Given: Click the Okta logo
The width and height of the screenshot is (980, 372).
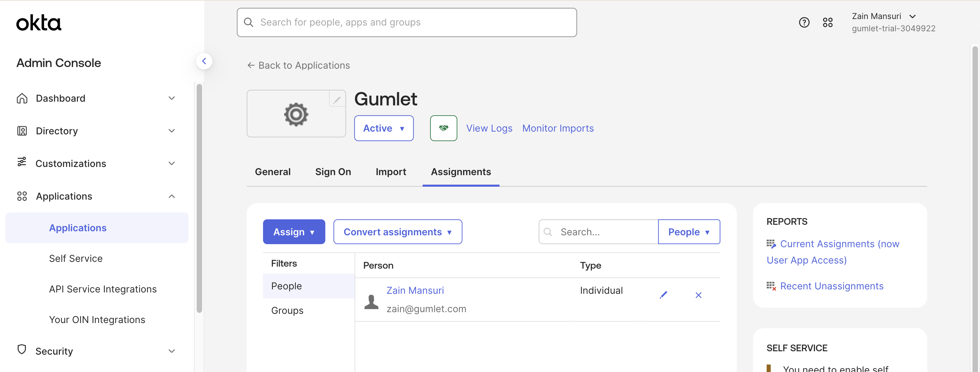Looking at the screenshot, I should tap(38, 23).
